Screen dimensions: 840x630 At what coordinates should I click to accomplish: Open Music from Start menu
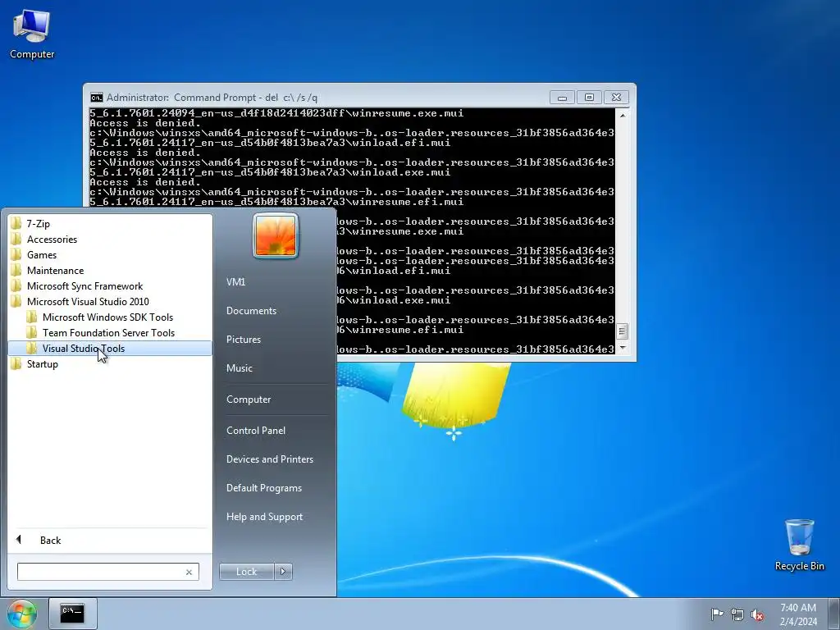pos(239,368)
